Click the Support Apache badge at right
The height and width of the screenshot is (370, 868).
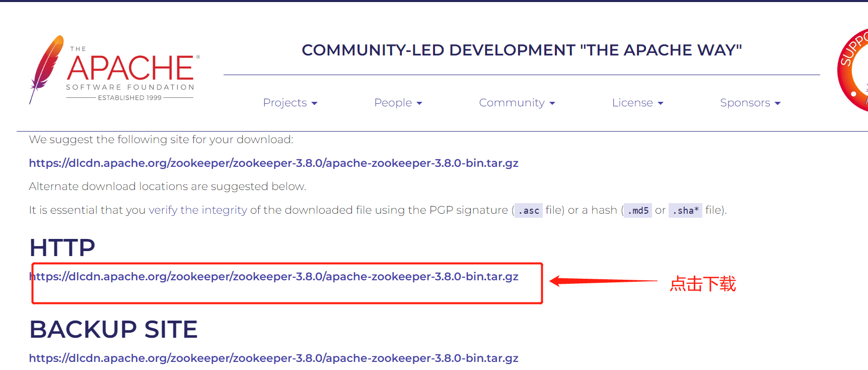[852, 70]
